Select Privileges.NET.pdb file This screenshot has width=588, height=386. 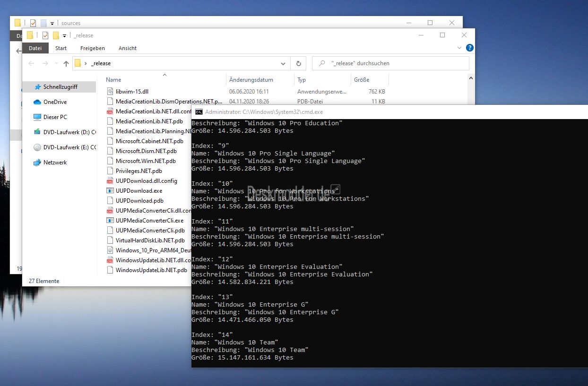click(138, 171)
